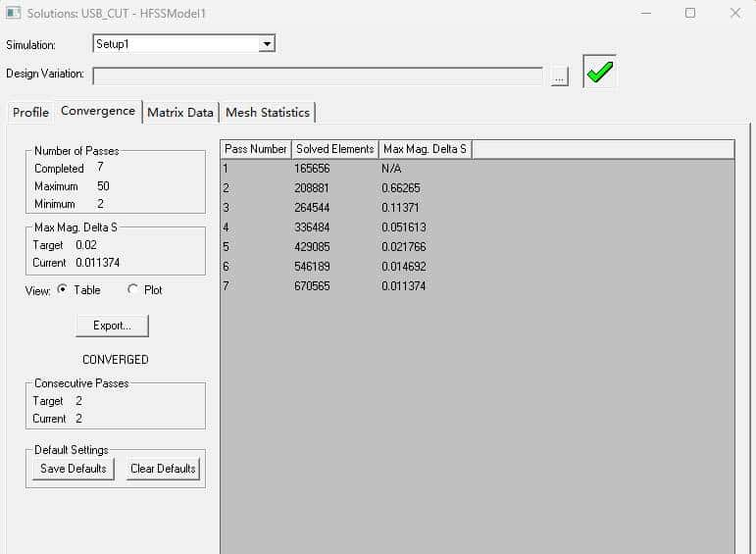Click the Clear Defaults button
756x554 pixels.
163,469
